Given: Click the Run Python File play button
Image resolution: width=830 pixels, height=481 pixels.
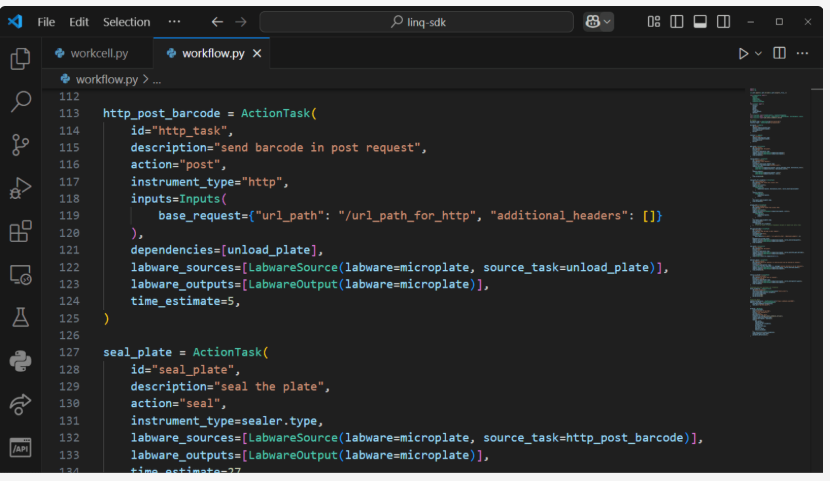Looking at the screenshot, I should click(743, 54).
